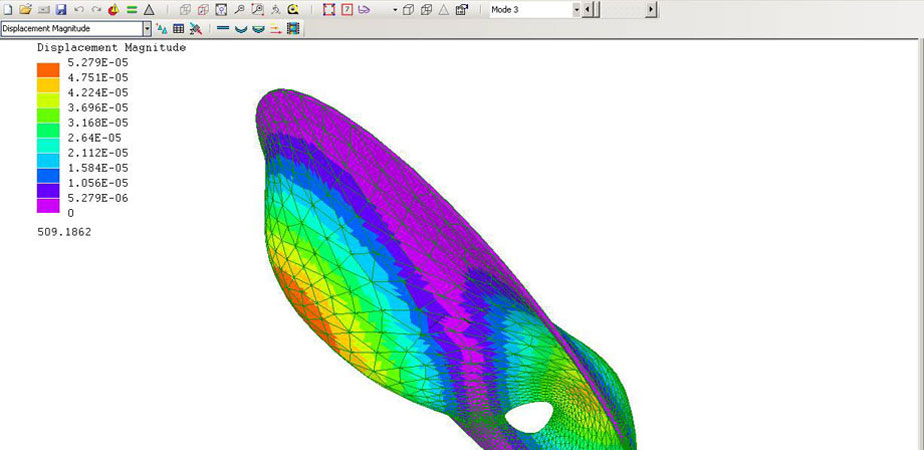Toggle the deformed shape display icon
Screen dimensions: 924x450
pyautogui.click(x=240, y=28)
